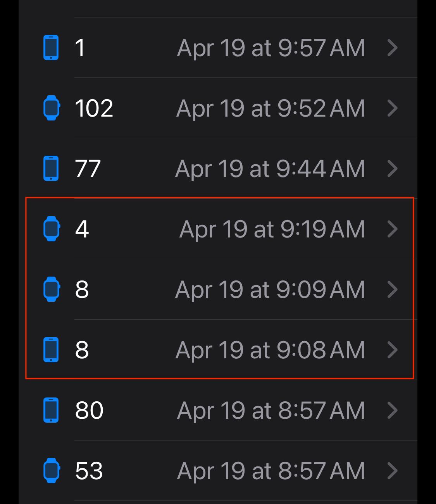This screenshot has height=504, width=436.
Task: Select the Apr 19 at 9:57 AM timestamp
Action: coord(271,48)
